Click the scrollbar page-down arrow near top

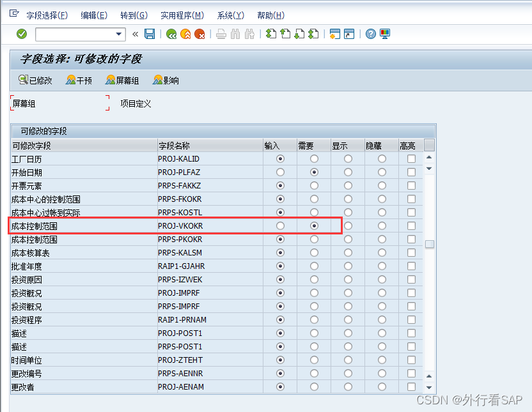click(x=429, y=169)
